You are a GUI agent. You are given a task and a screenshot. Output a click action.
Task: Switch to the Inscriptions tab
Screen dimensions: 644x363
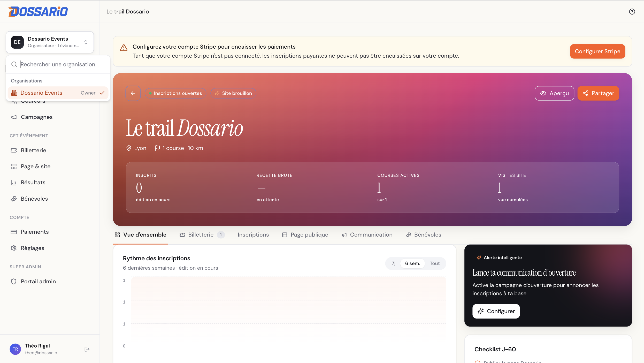click(253, 235)
